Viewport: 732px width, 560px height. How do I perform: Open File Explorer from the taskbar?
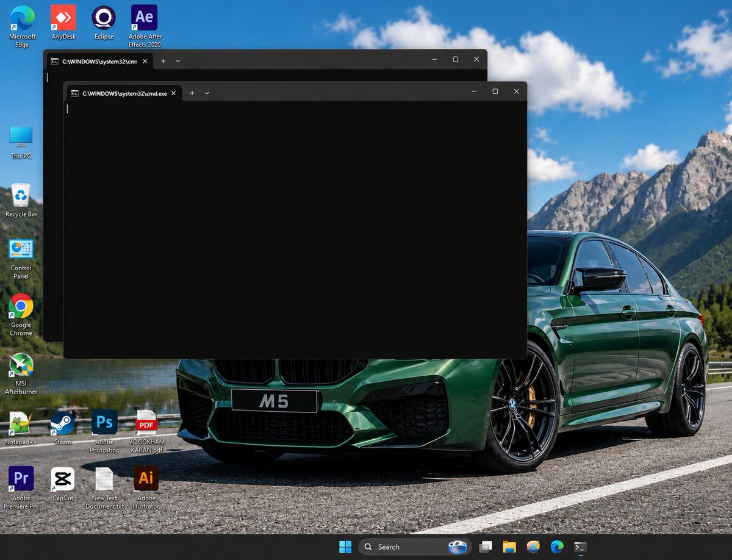pos(509,547)
